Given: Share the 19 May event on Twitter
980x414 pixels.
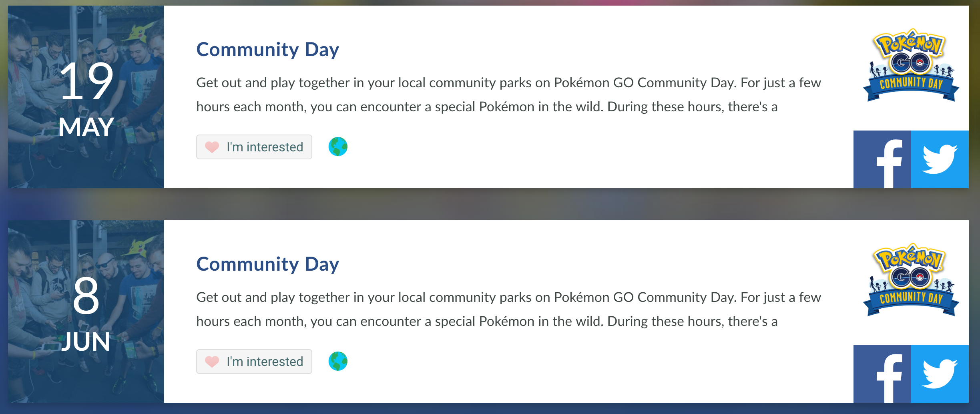Looking at the screenshot, I should click(x=940, y=159).
